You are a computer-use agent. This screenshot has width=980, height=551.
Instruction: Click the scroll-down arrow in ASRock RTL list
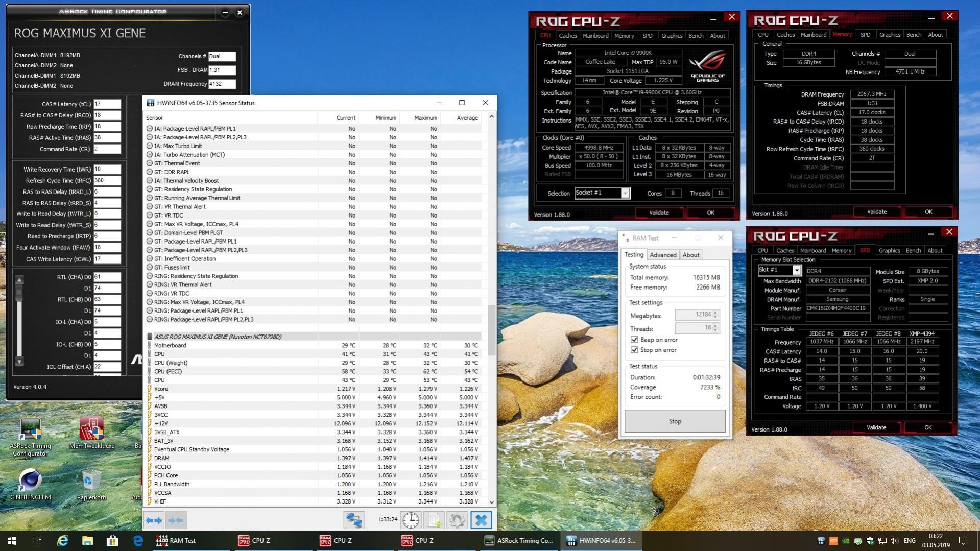[19, 361]
